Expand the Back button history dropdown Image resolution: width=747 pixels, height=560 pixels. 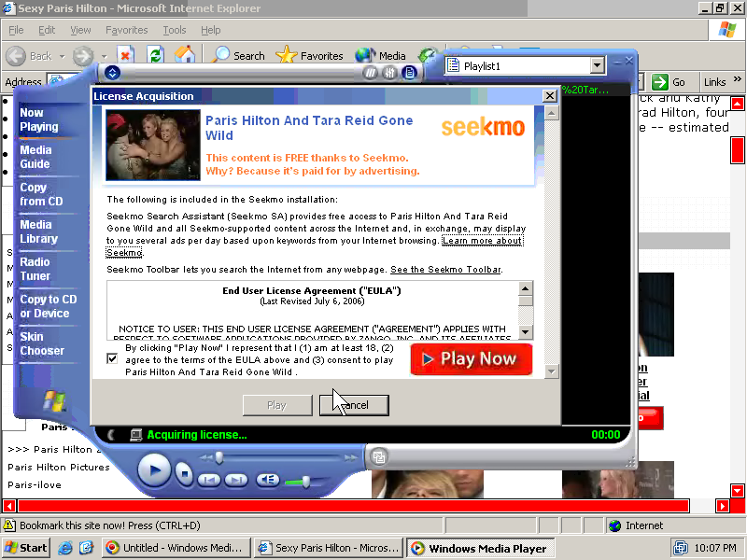coord(62,57)
